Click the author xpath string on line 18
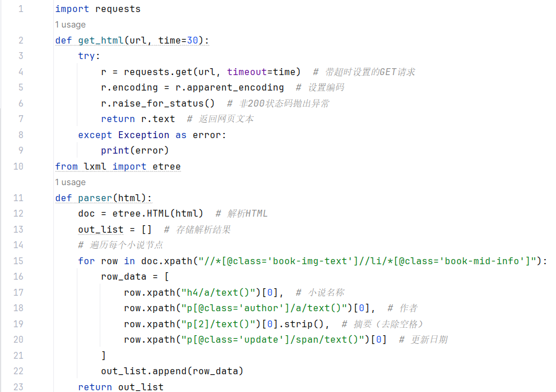Viewport: 556px width, 392px height. [x=264, y=308]
